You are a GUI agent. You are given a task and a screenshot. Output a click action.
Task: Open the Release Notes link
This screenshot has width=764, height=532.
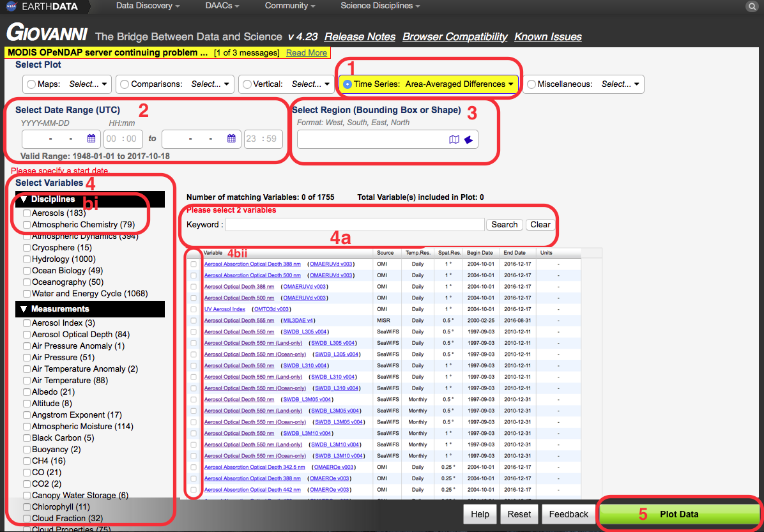tap(360, 37)
